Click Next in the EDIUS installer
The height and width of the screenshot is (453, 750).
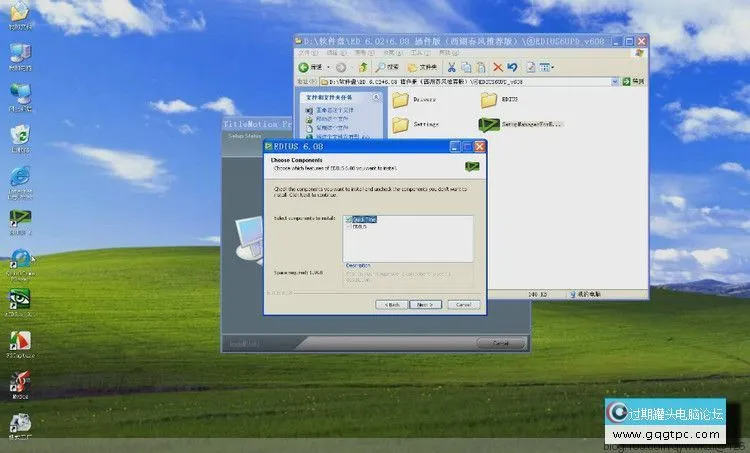click(x=424, y=304)
